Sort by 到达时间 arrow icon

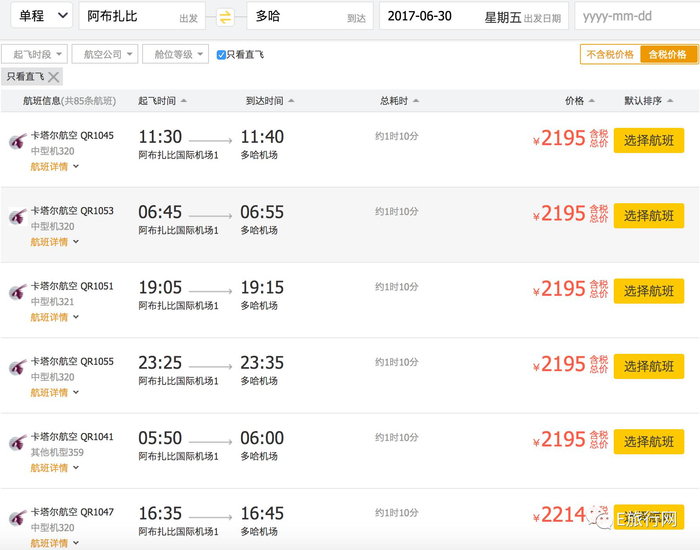[290, 101]
